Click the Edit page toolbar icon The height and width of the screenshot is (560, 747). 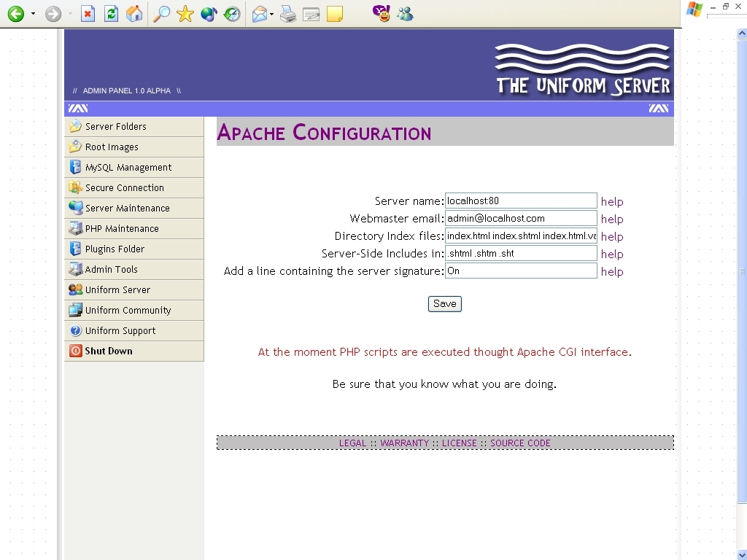point(311,15)
